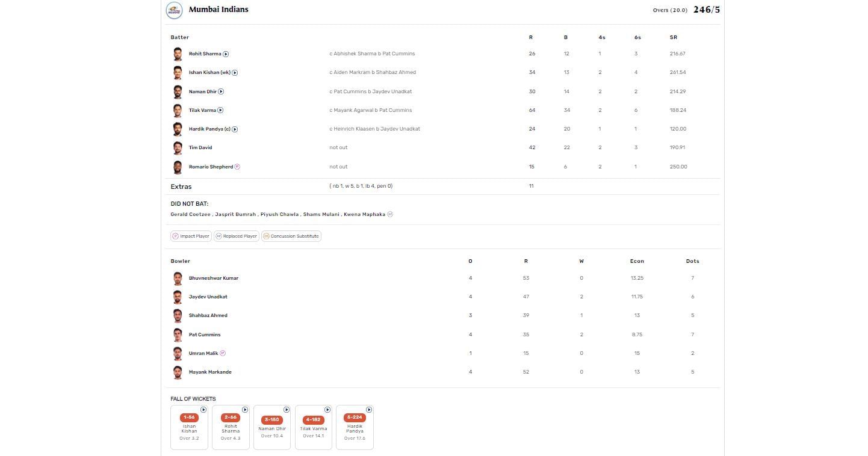Viewport: 868px width, 456px height.
Task: Click replaced player icon beside Kwena Maphaka
Action: pos(390,214)
